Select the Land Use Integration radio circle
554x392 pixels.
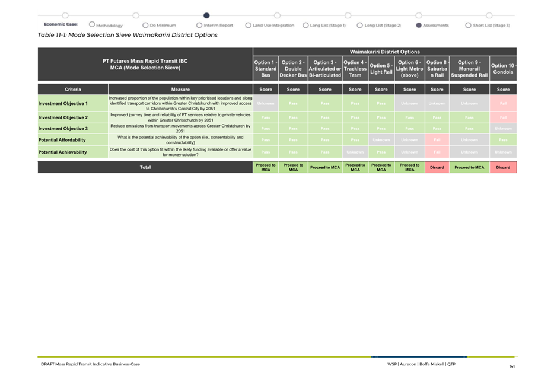(248, 25)
